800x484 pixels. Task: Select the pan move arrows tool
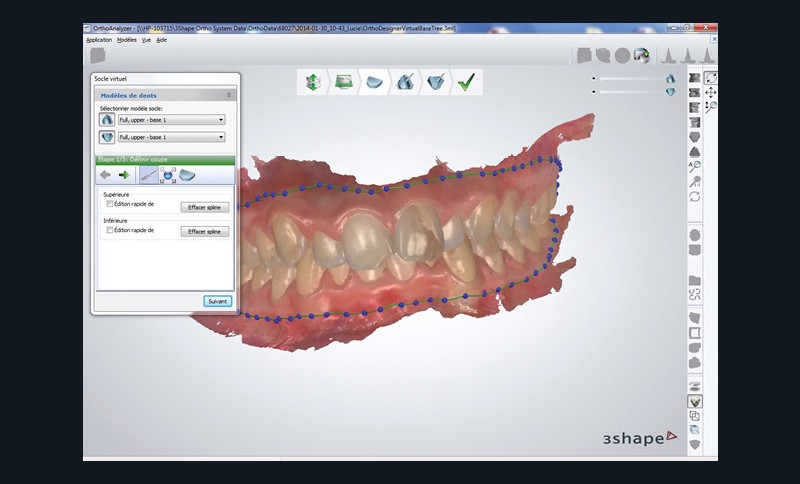(710, 92)
